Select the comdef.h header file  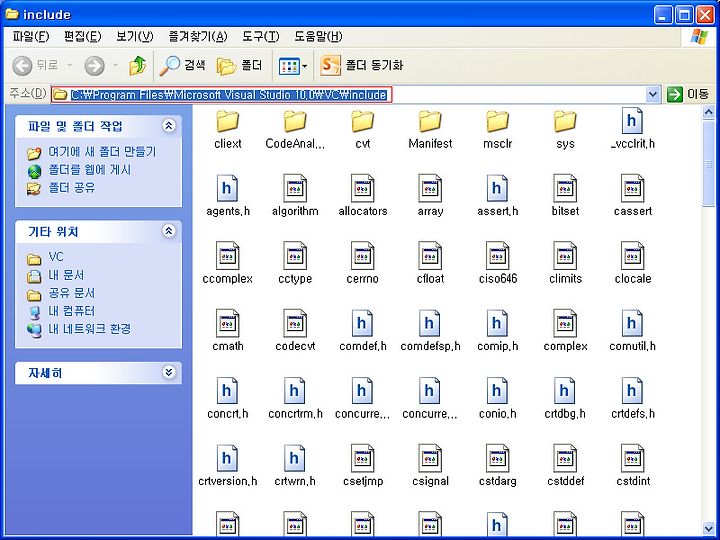[363, 332]
